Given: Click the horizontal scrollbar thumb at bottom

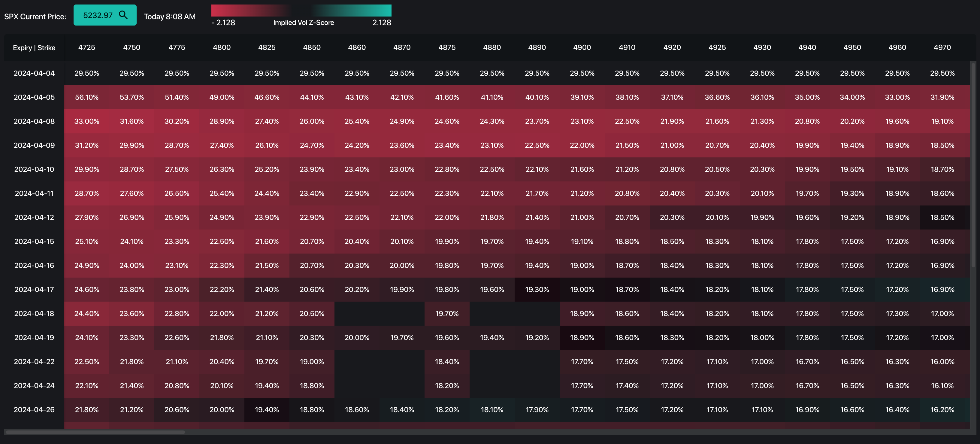Looking at the screenshot, I should click(95, 432).
